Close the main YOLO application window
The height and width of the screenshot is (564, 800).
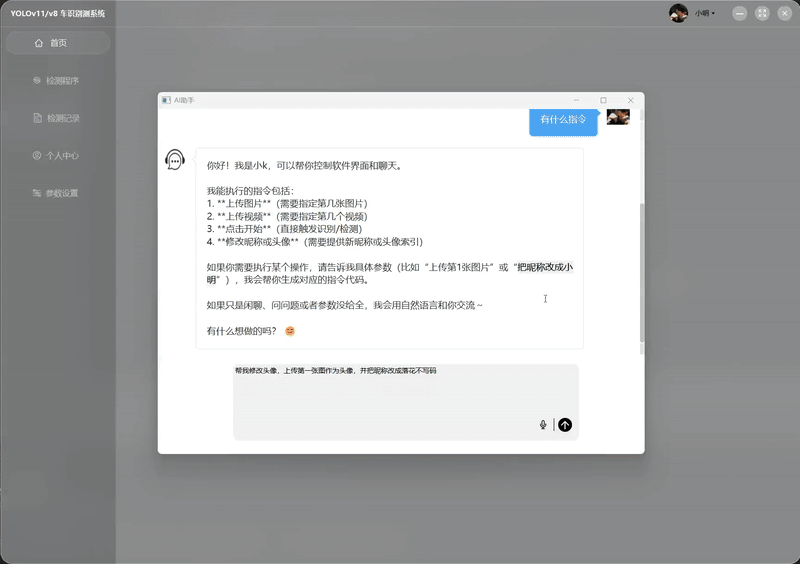point(785,14)
